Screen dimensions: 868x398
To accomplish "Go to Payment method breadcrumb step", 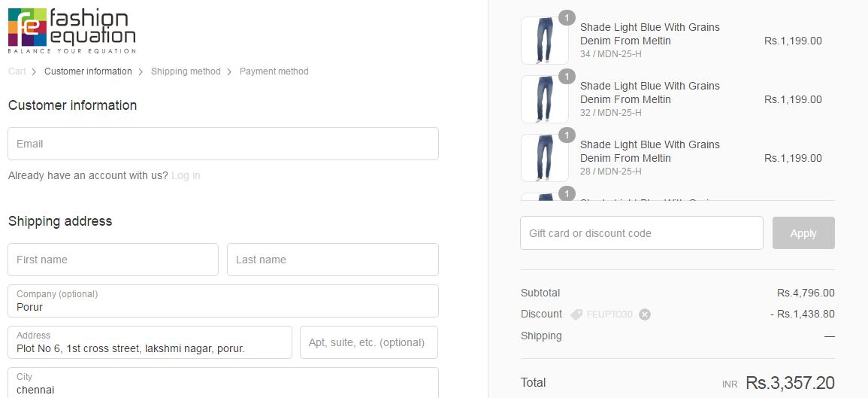I will [x=274, y=71].
